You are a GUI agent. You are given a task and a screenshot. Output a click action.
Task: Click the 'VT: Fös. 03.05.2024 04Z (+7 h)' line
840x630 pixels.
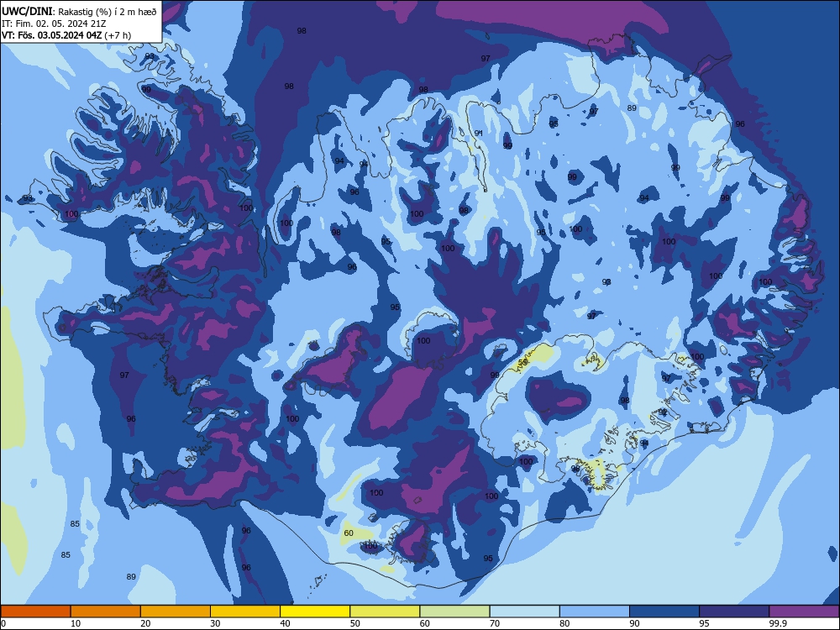[x=66, y=35]
